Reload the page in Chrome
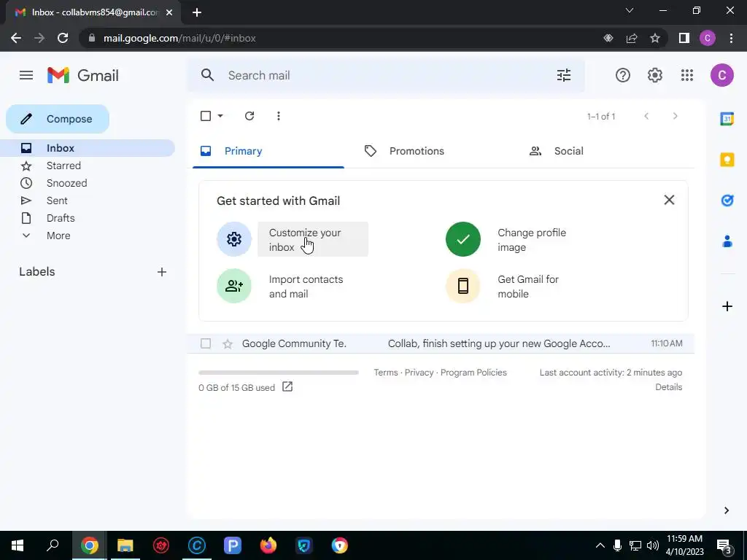 [x=63, y=38]
